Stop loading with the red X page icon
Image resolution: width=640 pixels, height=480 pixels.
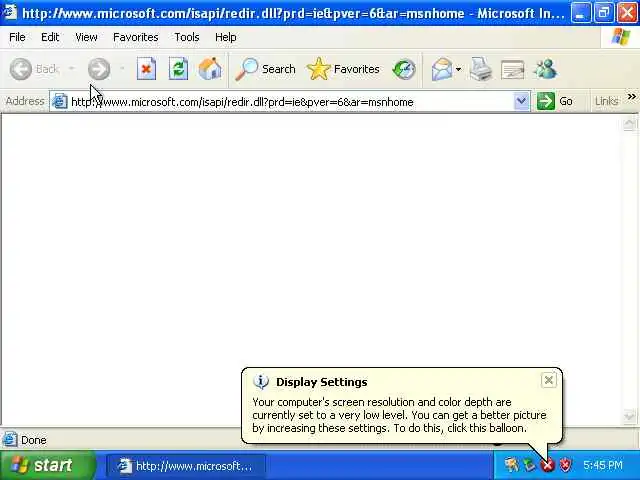click(146, 69)
